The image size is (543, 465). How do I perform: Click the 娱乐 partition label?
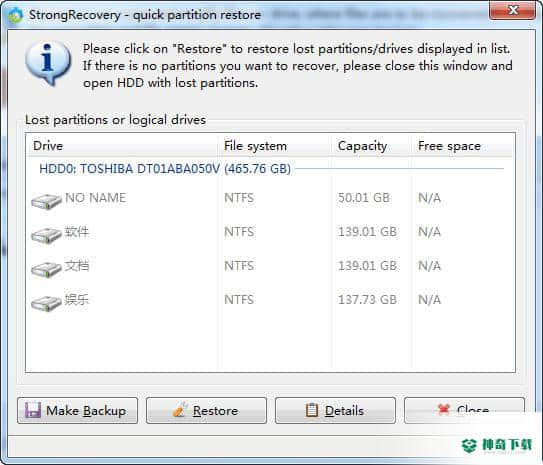point(77,299)
